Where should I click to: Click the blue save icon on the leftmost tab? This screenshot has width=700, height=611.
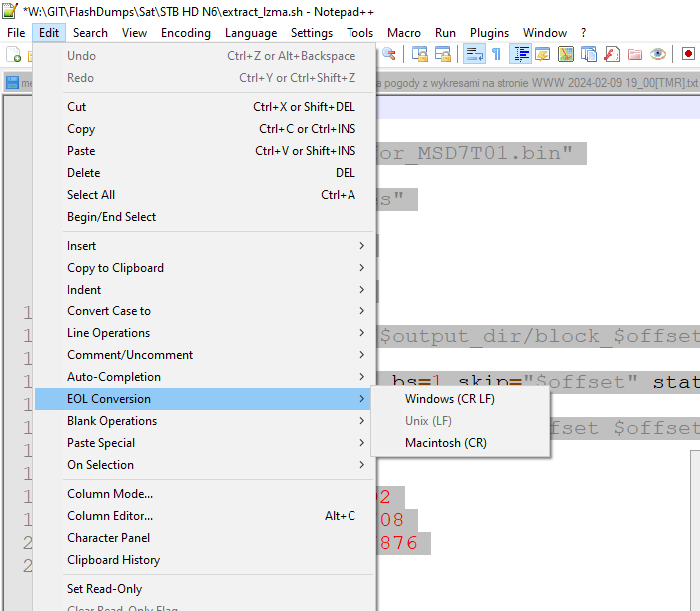tap(12, 83)
